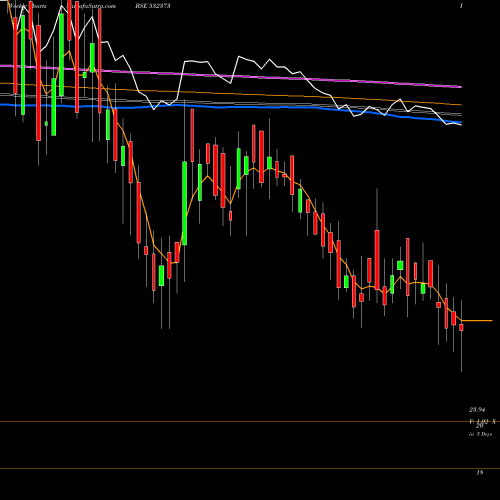Click the tall green candle at mid-chart rebound

pyautogui.click(x=184, y=203)
